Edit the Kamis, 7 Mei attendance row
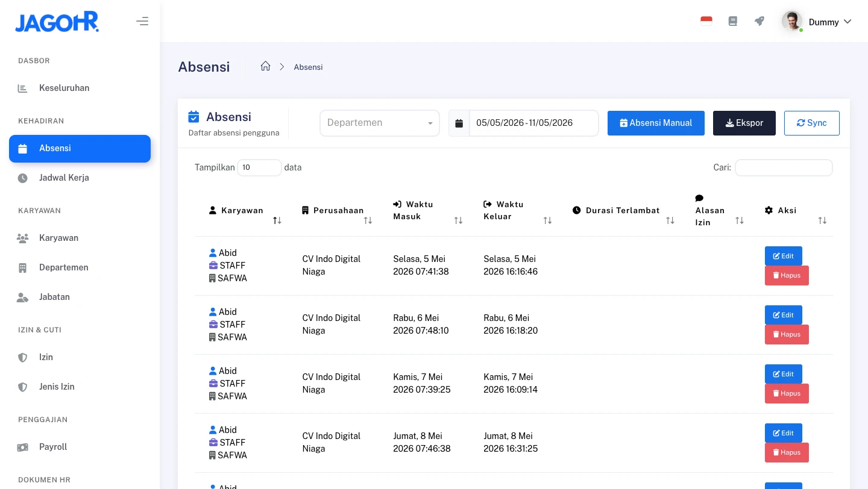The image size is (868, 489). tap(783, 374)
